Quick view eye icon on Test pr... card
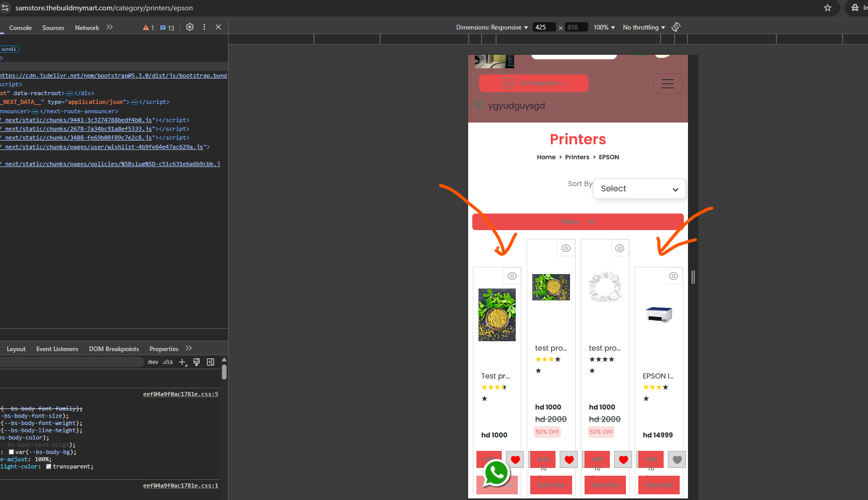 tap(512, 276)
